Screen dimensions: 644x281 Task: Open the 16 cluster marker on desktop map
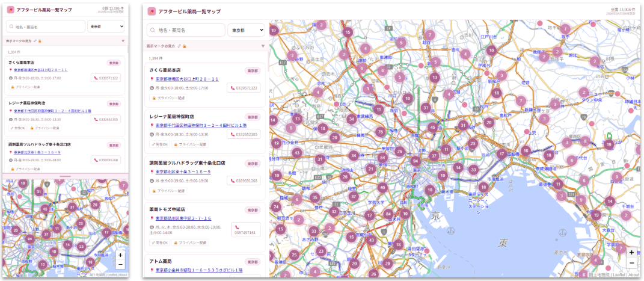point(526,151)
